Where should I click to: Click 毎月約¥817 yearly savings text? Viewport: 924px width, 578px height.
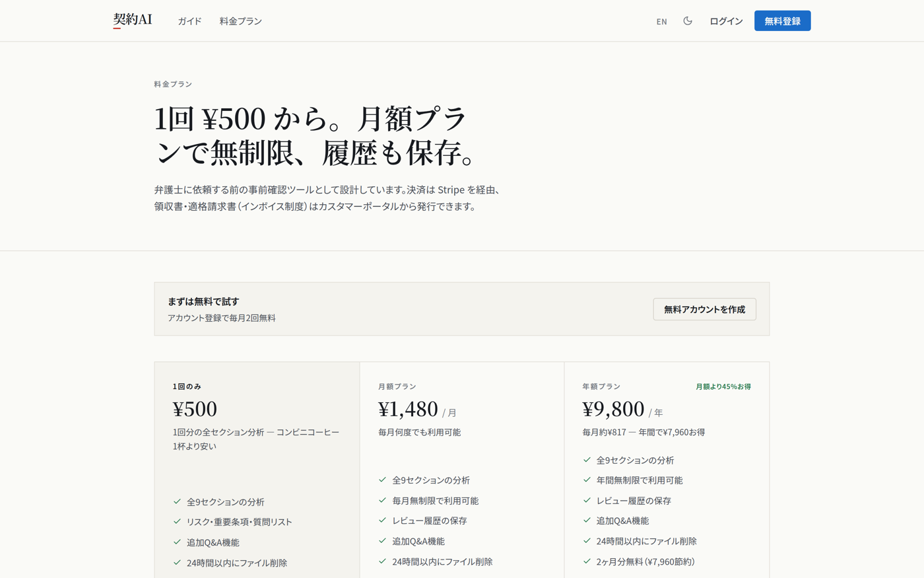pos(643,432)
